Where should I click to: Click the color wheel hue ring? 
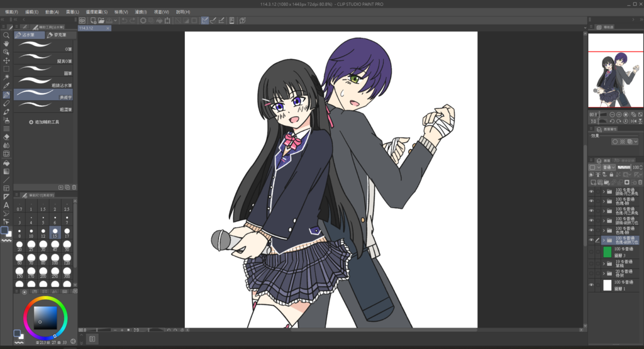(45, 299)
